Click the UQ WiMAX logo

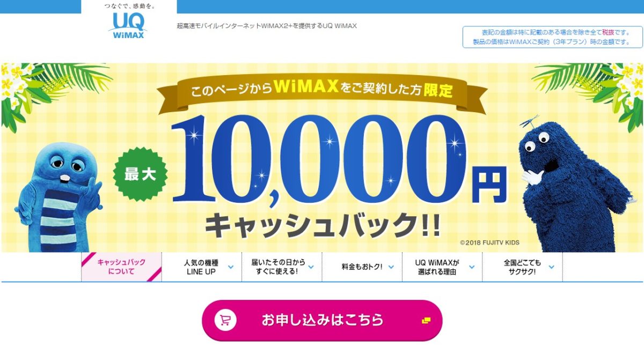point(129,25)
